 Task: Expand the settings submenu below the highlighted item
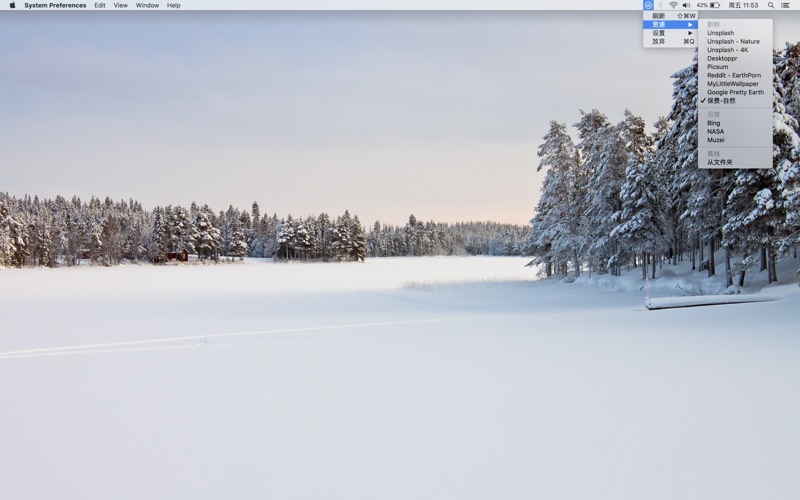pyautogui.click(x=670, y=33)
